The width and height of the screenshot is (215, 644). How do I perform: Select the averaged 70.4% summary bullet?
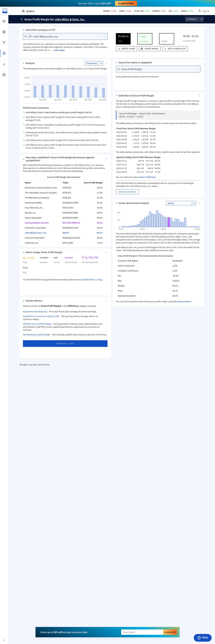click(24, 117)
